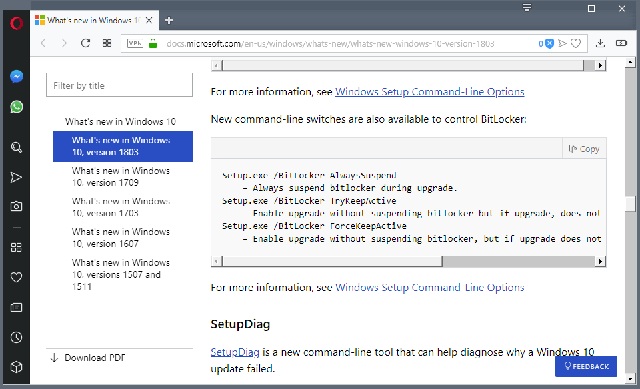This screenshot has width=640, height=389.
Task: Open the sidebar search icon
Action: click(x=16, y=147)
